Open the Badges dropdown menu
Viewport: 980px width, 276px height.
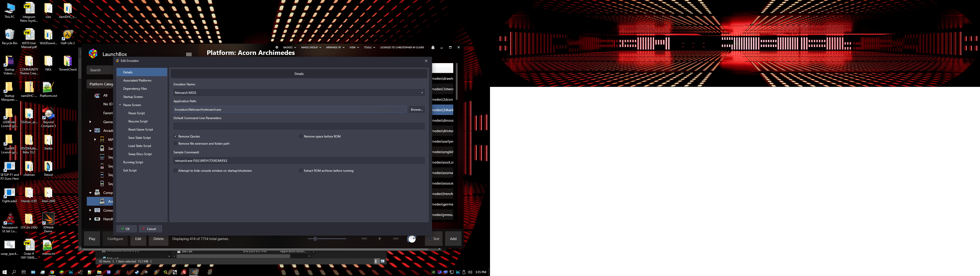coord(289,47)
